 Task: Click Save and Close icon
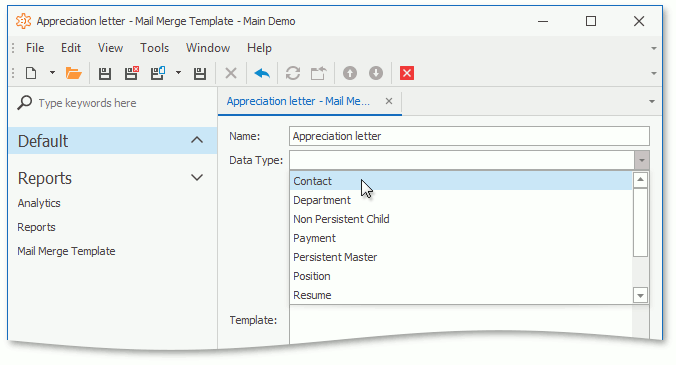pos(131,73)
